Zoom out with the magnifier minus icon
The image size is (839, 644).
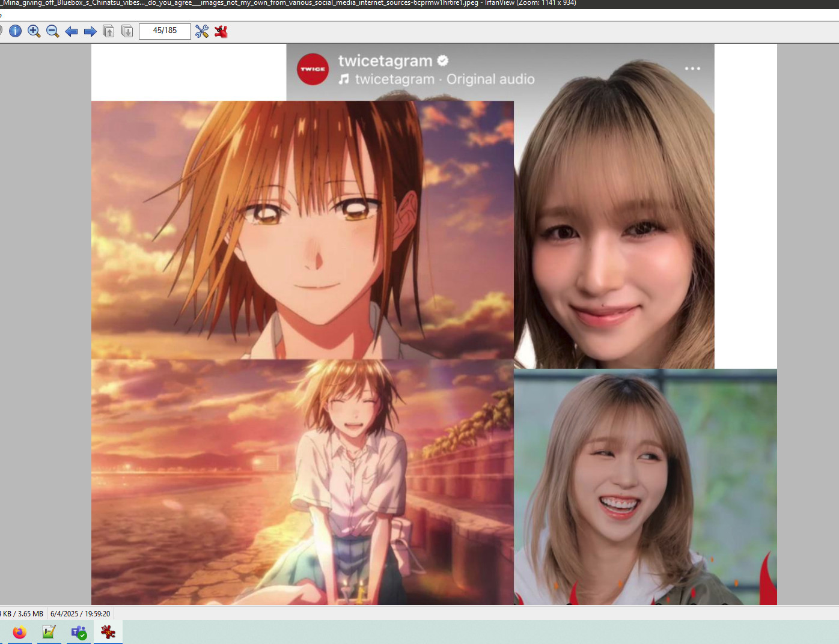53,31
